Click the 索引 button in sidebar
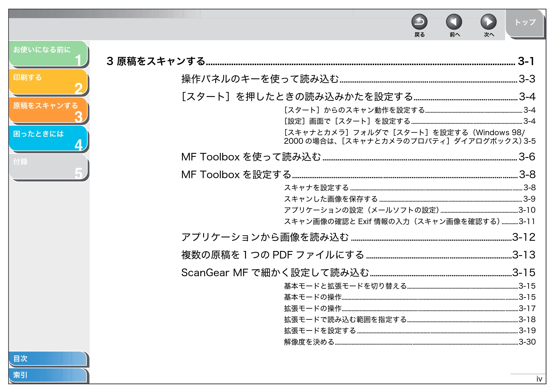Viewport: 554px width, 392px height. [x=48, y=375]
